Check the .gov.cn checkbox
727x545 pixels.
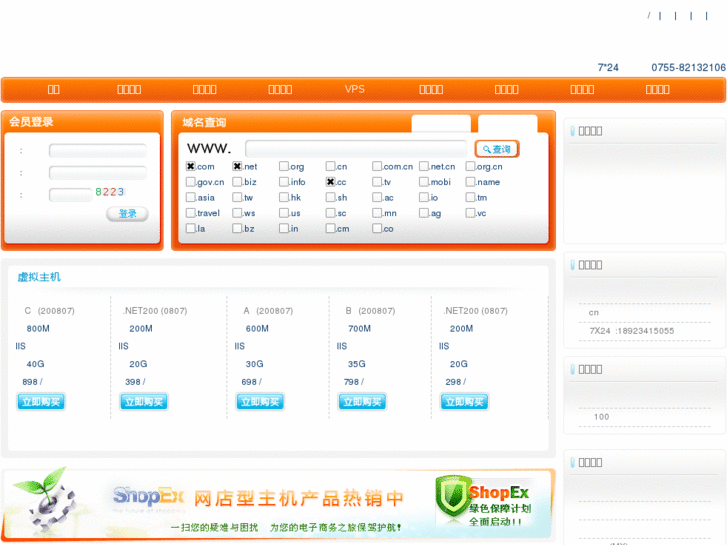(x=191, y=182)
